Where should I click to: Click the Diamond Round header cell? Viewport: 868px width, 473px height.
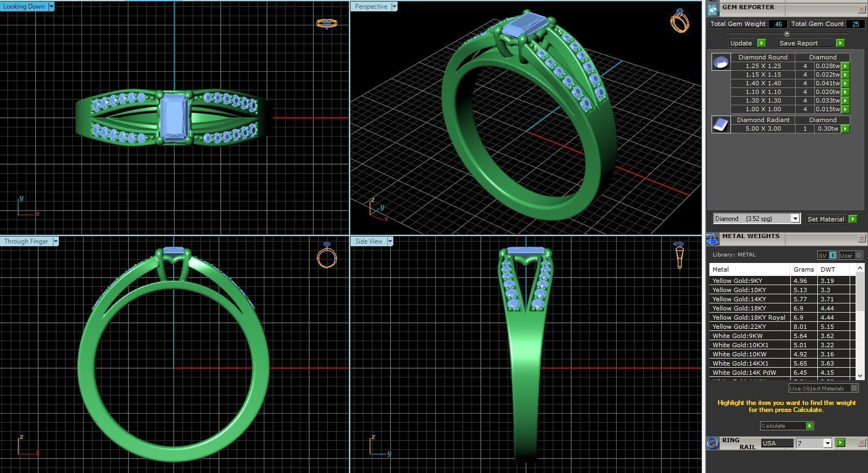(x=763, y=57)
